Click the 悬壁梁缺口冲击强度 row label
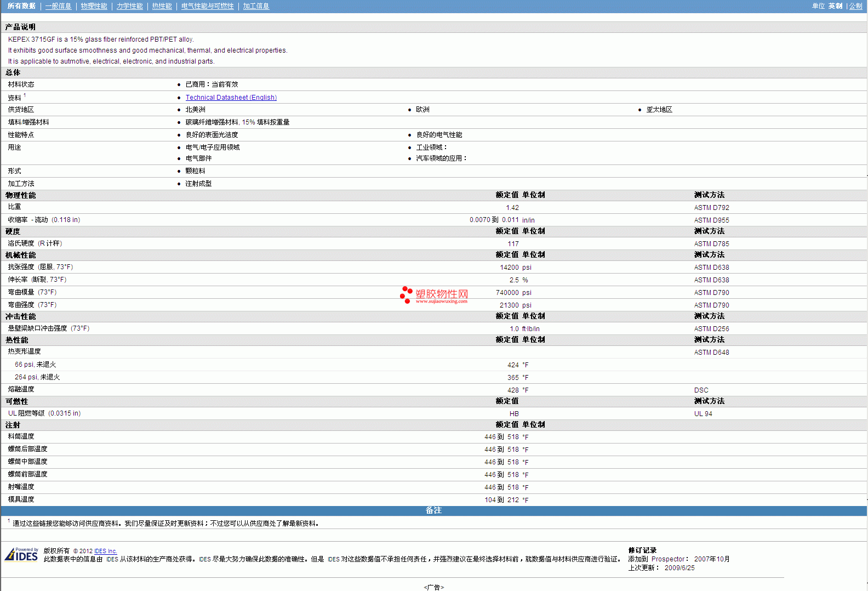The width and height of the screenshot is (868, 591). pyautogui.click(x=48, y=328)
